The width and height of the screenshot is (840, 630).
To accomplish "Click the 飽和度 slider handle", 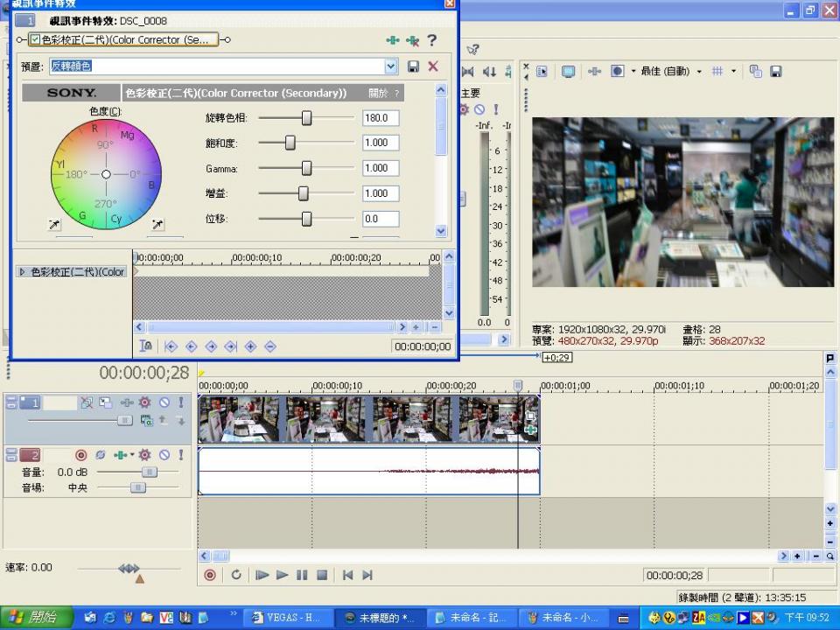I will coord(290,143).
